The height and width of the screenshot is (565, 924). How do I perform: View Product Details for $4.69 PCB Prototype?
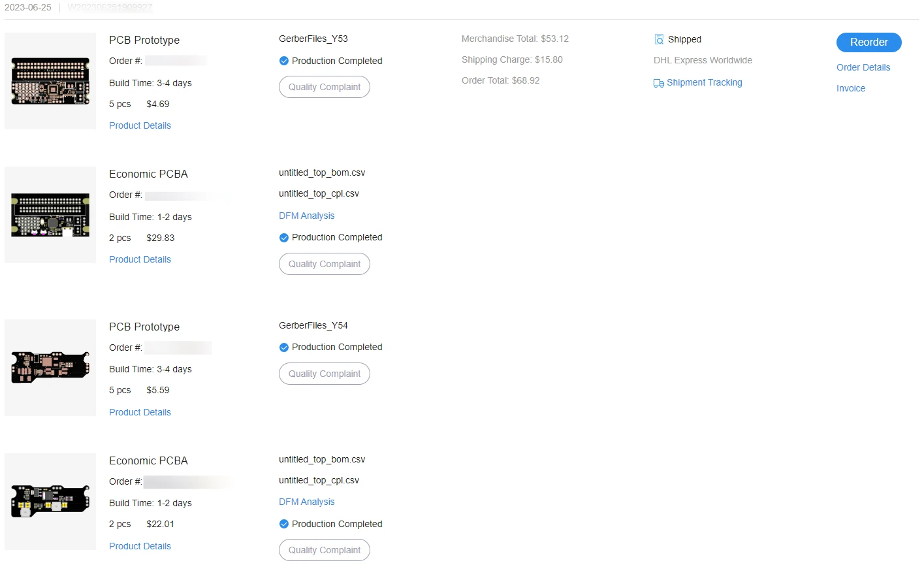point(140,125)
